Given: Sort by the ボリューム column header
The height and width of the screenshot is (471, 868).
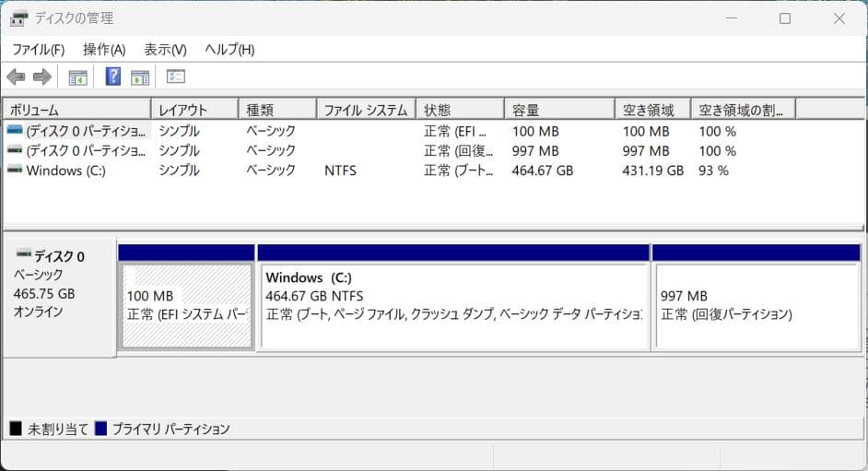Looking at the screenshot, I should tap(77, 110).
